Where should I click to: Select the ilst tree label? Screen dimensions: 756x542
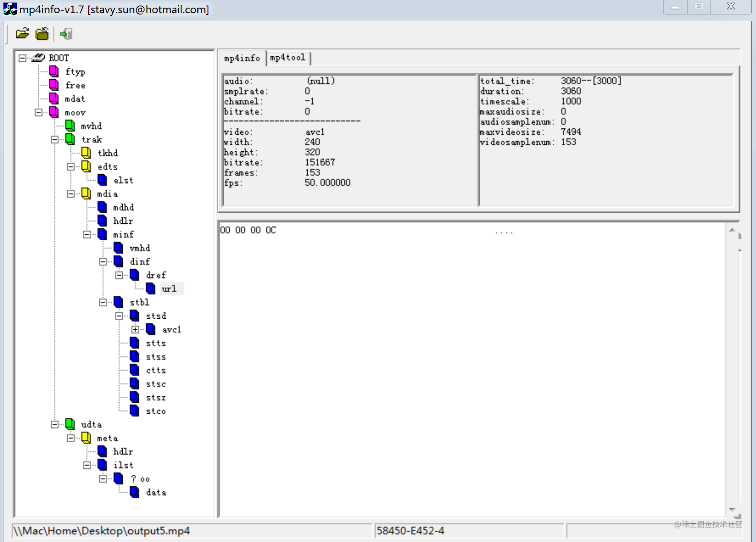click(124, 465)
